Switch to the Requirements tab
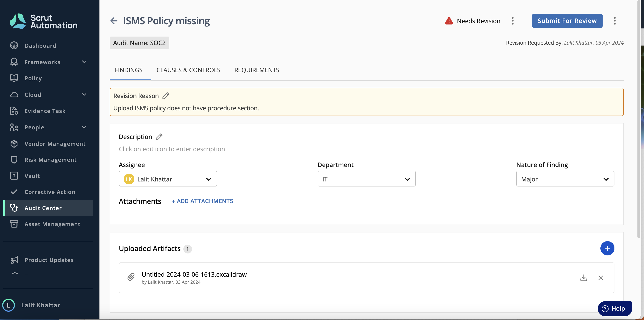Screen dimensions: 644x320 click(x=257, y=70)
